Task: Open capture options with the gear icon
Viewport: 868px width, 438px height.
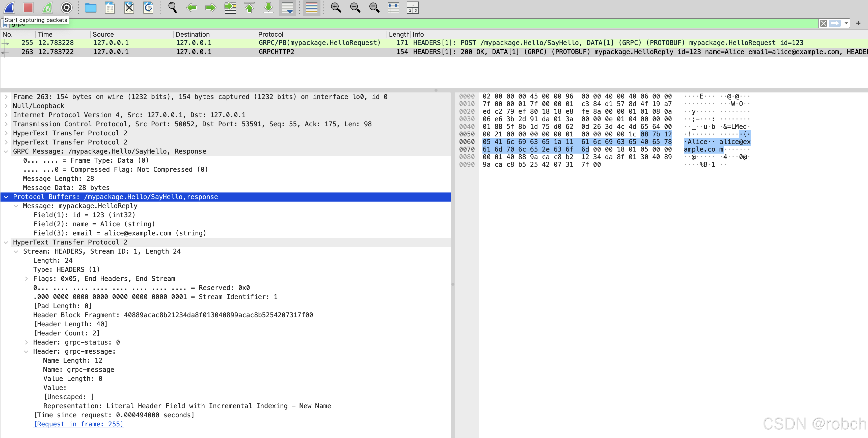Action: coord(67,7)
